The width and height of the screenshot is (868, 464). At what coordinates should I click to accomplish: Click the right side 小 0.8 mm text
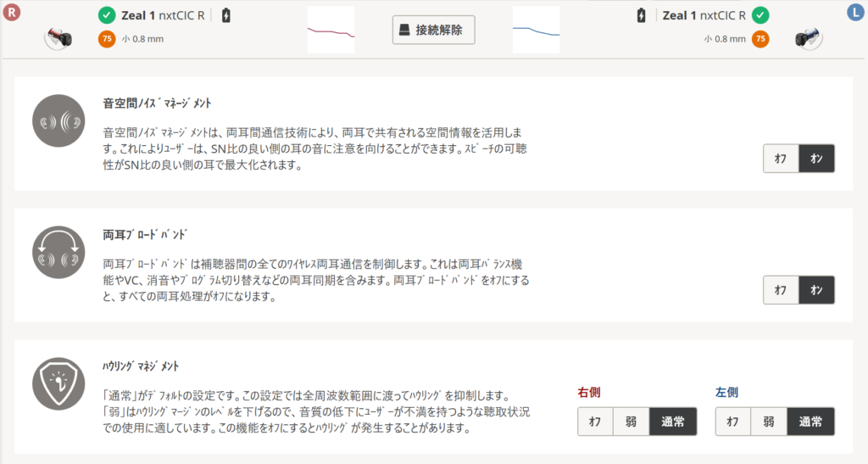142,39
